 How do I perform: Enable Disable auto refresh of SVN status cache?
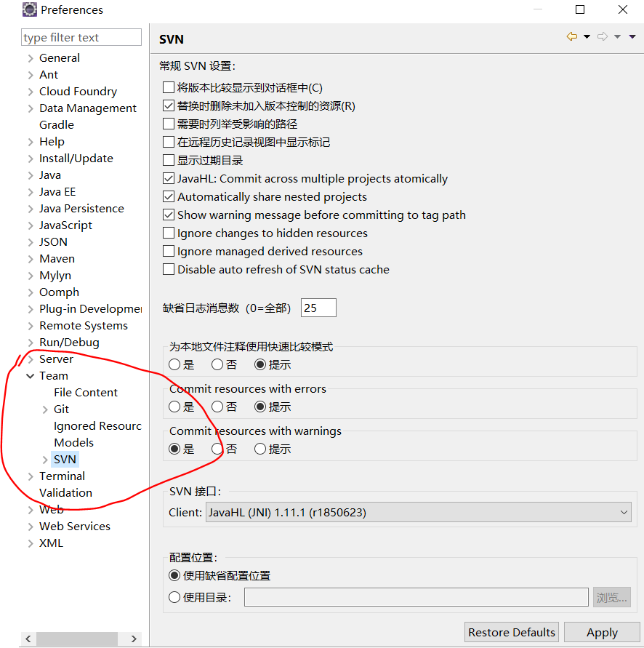point(169,269)
